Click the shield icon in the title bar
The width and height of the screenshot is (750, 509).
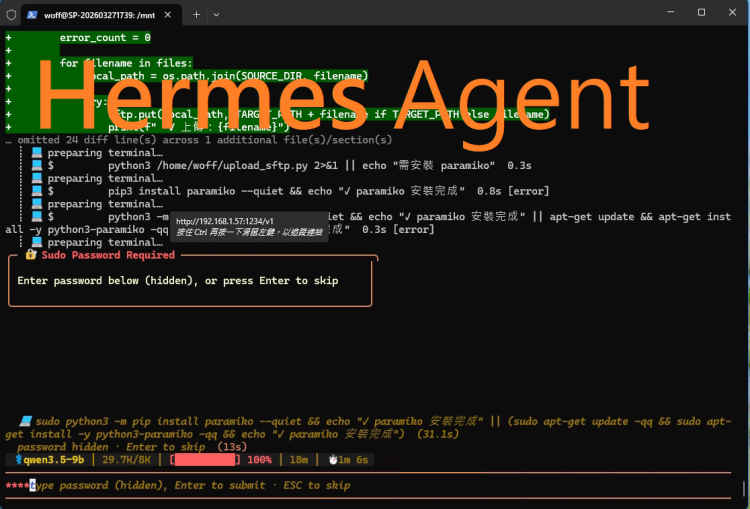(x=11, y=14)
